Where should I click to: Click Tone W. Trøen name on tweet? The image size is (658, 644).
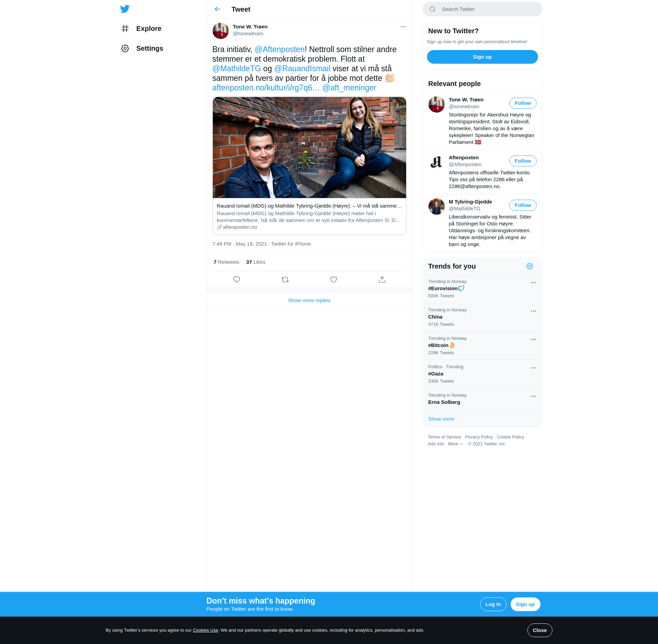click(x=250, y=27)
